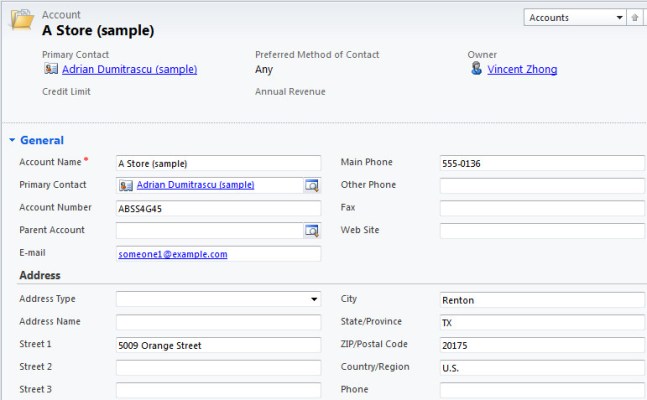Select the Account Number field
The height and width of the screenshot is (400, 647).
pyautogui.click(x=218, y=208)
